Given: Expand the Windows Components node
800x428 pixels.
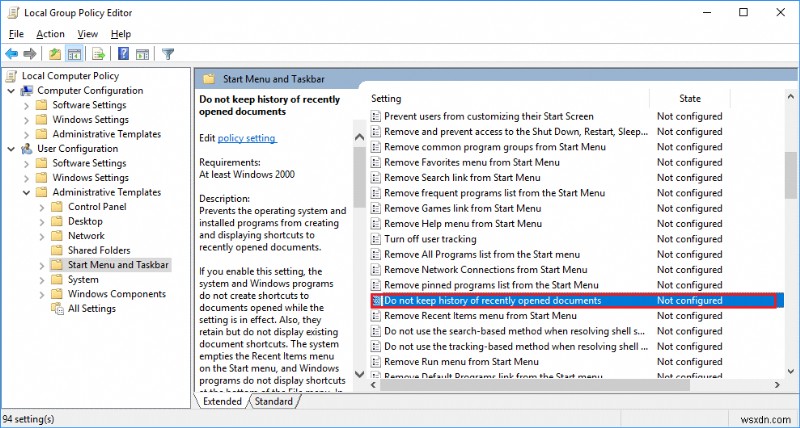Looking at the screenshot, I should coord(42,294).
